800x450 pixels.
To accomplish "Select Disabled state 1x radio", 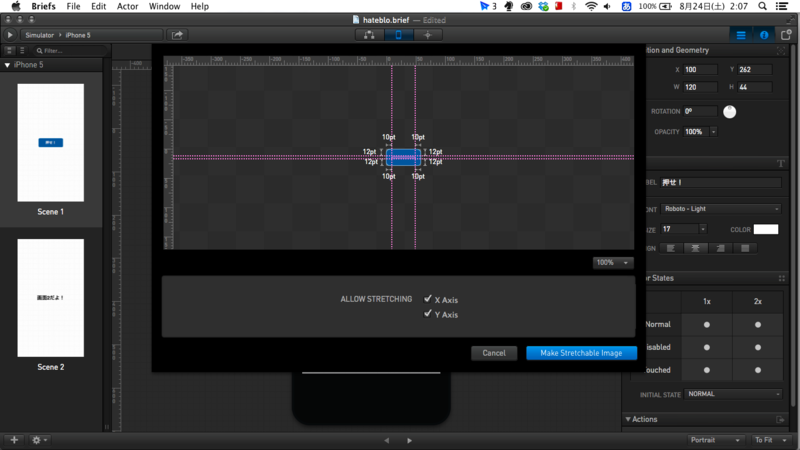I will tap(707, 347).
